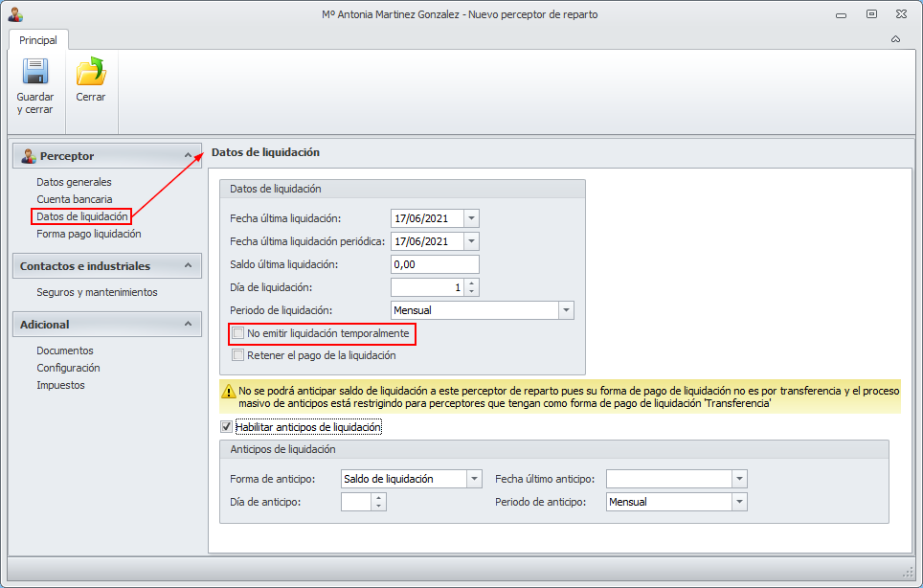
Task: Click the Cerrar folder icon
Action: point(91,71)
